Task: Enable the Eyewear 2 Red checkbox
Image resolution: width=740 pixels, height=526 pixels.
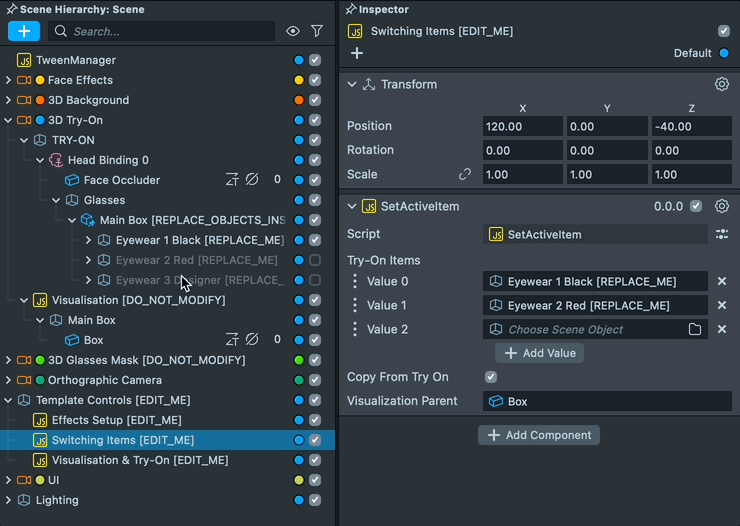Action: (x=315, y=260)
